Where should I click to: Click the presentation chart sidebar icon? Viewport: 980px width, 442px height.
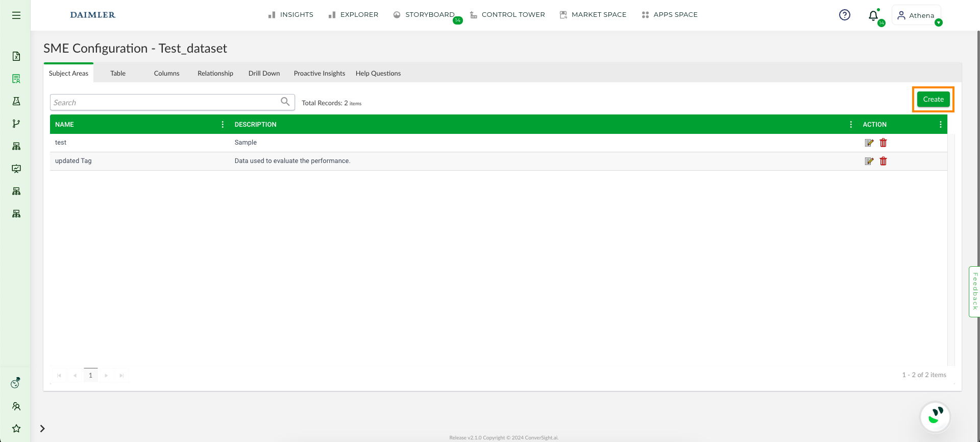(x=16, y=169)
